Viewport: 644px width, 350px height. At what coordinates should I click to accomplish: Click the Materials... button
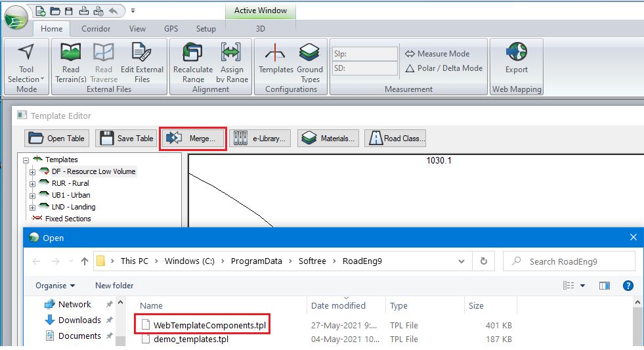tap(328, 139)
